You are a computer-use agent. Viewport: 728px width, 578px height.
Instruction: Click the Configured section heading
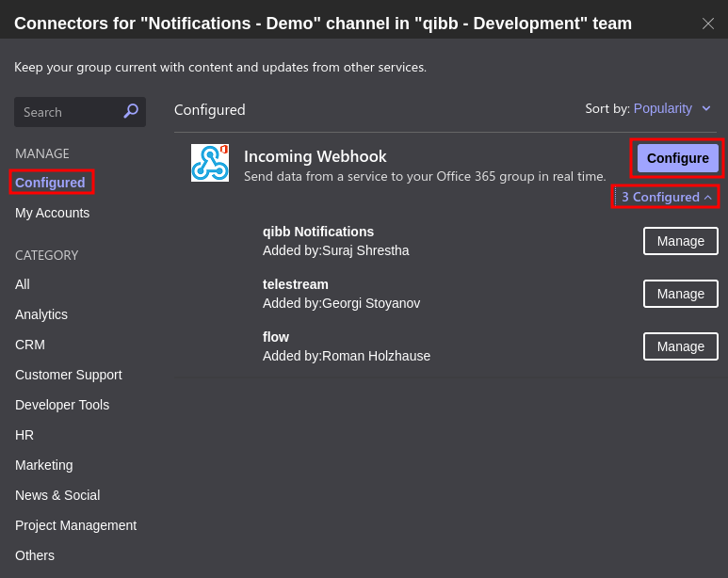pyautogui.click(x=210, y=110)
